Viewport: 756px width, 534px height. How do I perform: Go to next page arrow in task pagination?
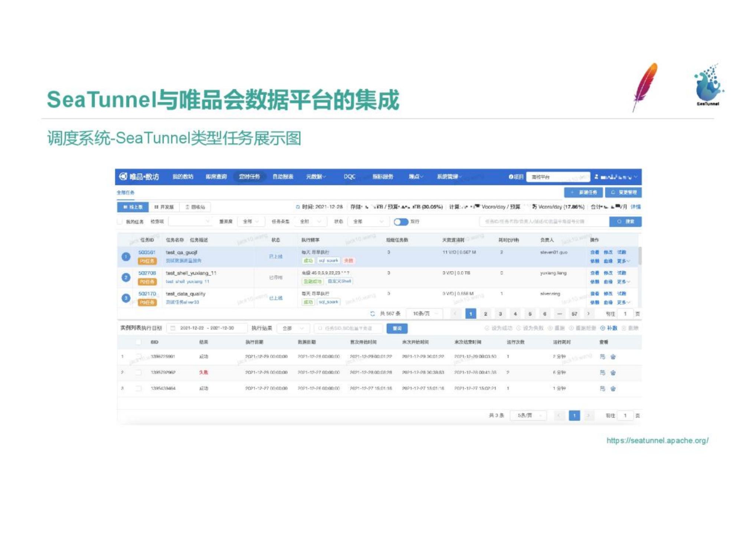pyautogui.click(x=588, y=314)
